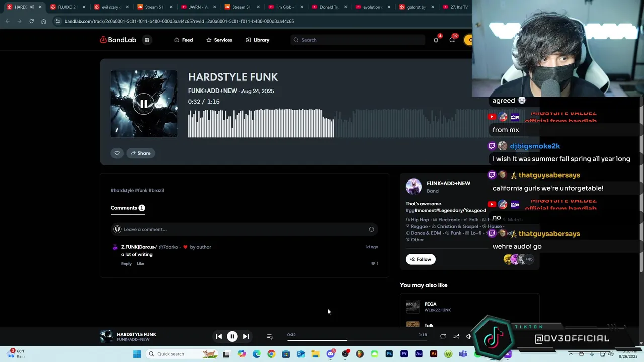
Task: Open Adobe Audition from the taskbar
Action: click(x=419, y=354)
